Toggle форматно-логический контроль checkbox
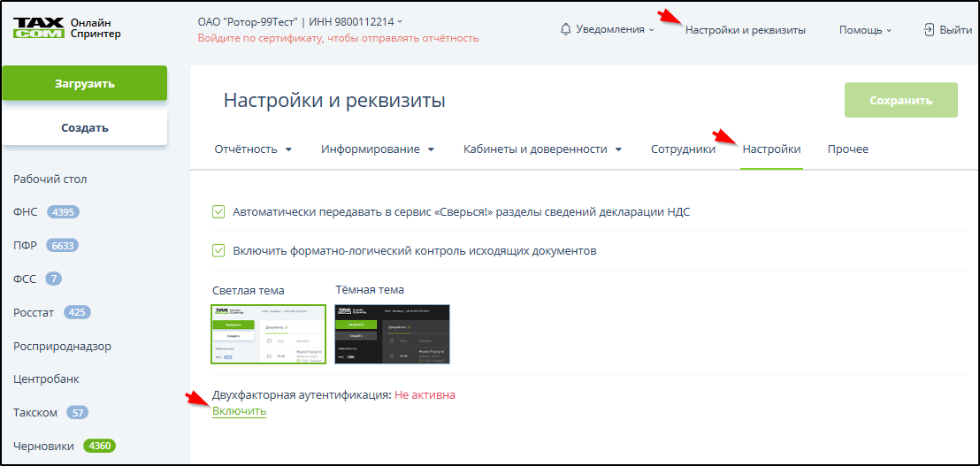 point(218,250)
